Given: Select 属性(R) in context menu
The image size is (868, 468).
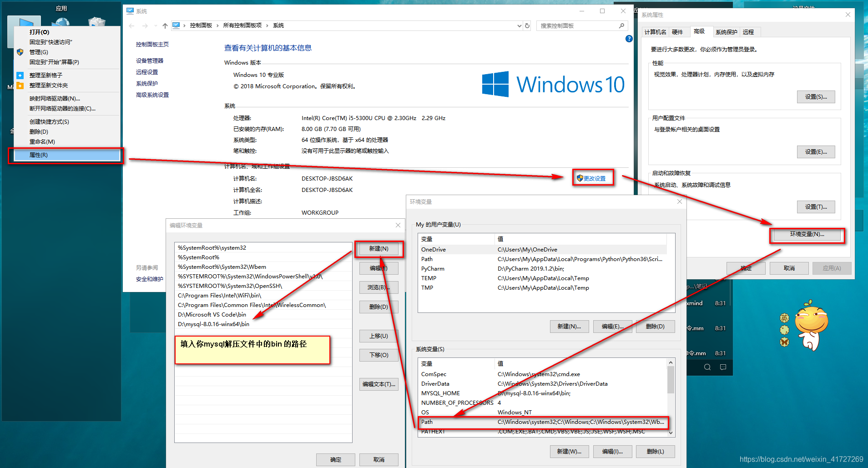Looking at the screenshot, I should click(x=67, y=155).
